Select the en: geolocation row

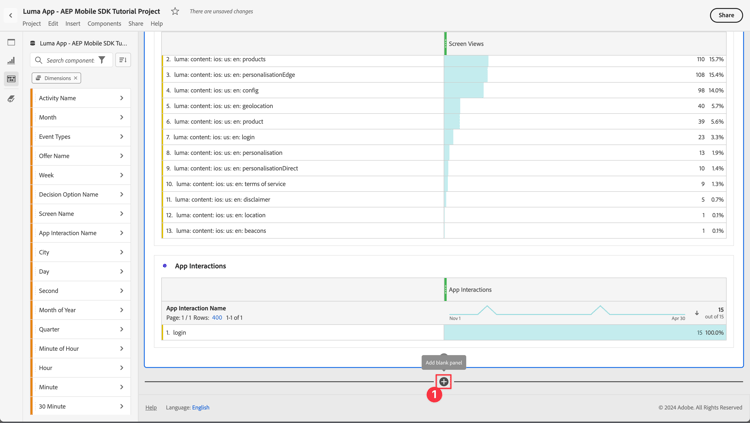[x=444, y=106]
